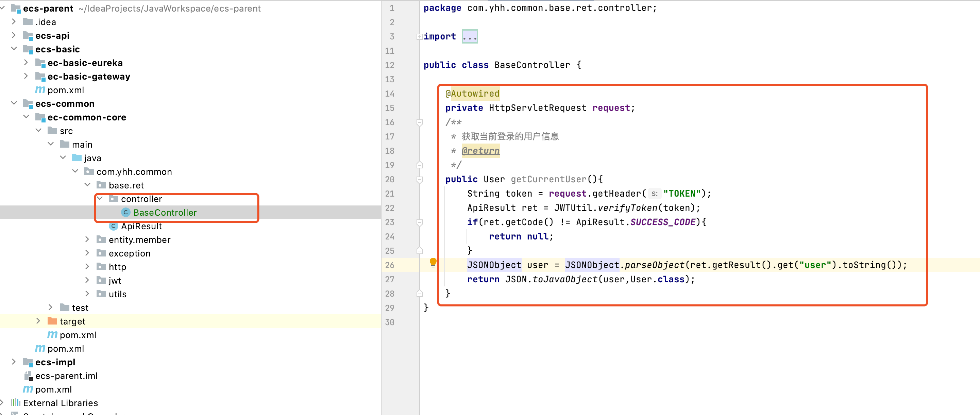980x415 pixels.
Task: Toggle fold marker at Javadoc comment start
Action: pyautogui.click(x=419, y=122)
